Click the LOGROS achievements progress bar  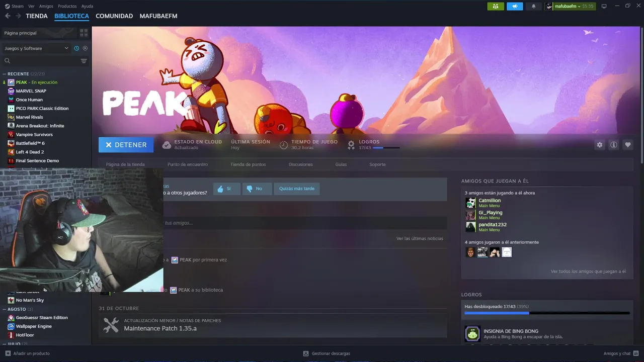(547, 313)
